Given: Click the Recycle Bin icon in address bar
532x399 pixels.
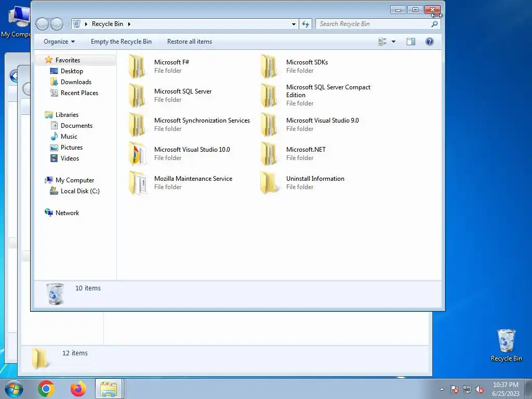Looking at the screenshot, I should [77, 24].
